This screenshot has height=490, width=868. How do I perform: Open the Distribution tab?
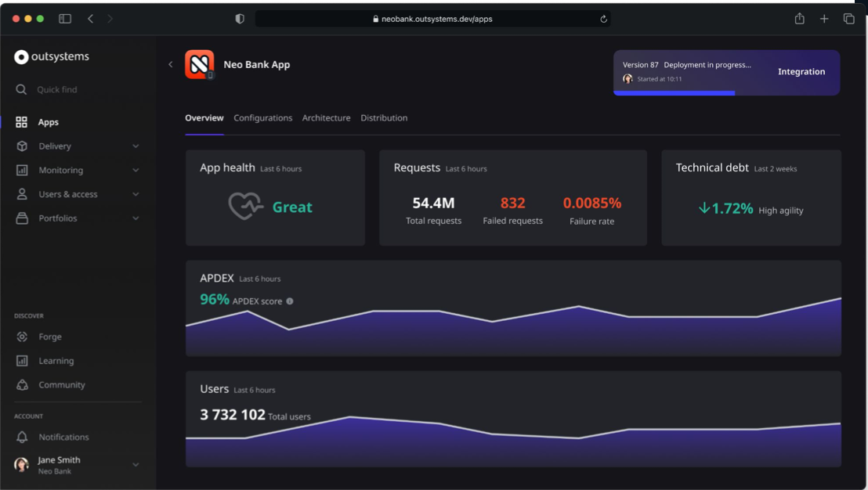click(x=384, y=117)
